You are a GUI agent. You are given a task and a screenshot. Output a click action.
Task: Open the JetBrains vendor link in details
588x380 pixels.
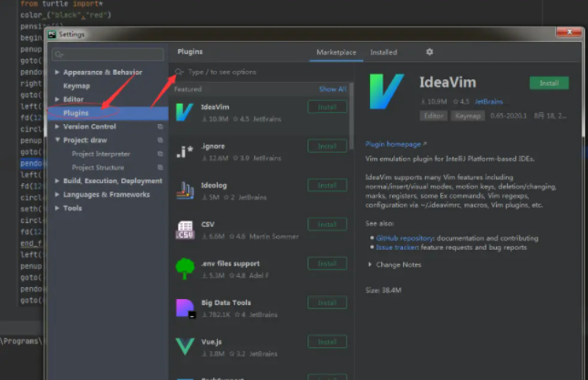[x=489, y=101]
